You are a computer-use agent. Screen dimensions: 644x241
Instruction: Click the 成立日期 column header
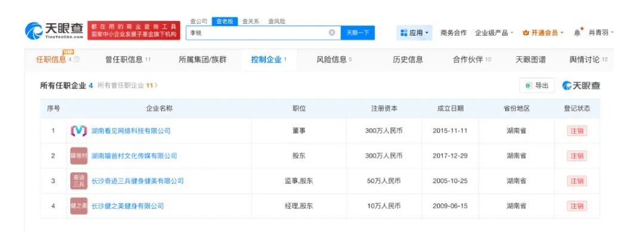[450, 109]
